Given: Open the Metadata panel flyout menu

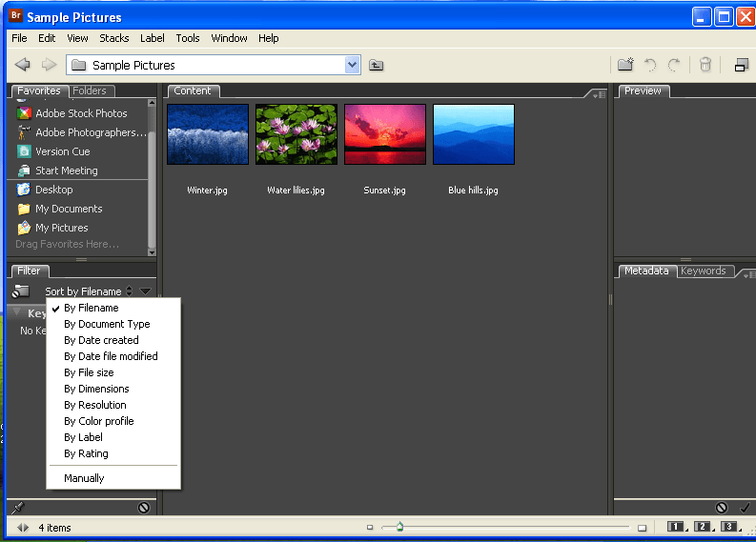Looking at the screenshot, I should [749, 274].
